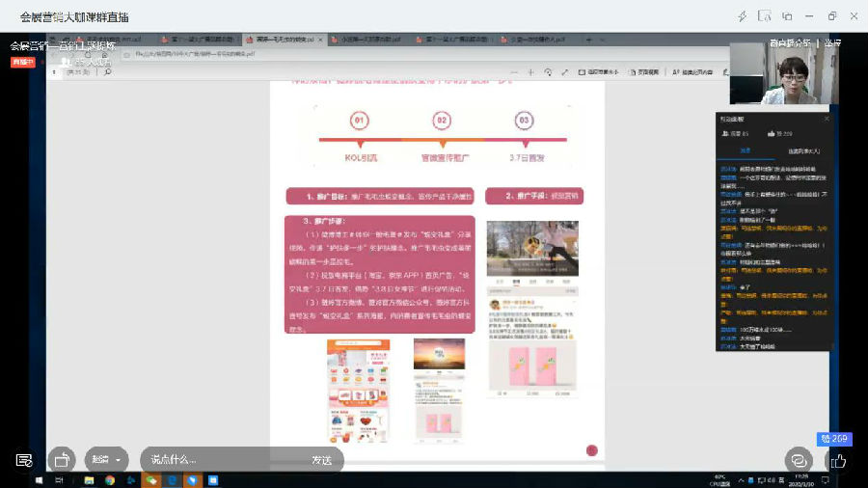Open Chrome from the Windows taskbar
868x488 pixels.
click(x=109, y=480)
